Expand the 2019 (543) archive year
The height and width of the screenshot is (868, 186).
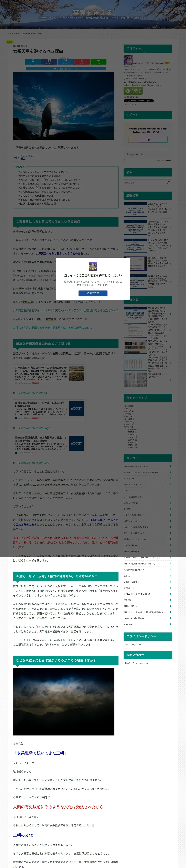[124, 422]
